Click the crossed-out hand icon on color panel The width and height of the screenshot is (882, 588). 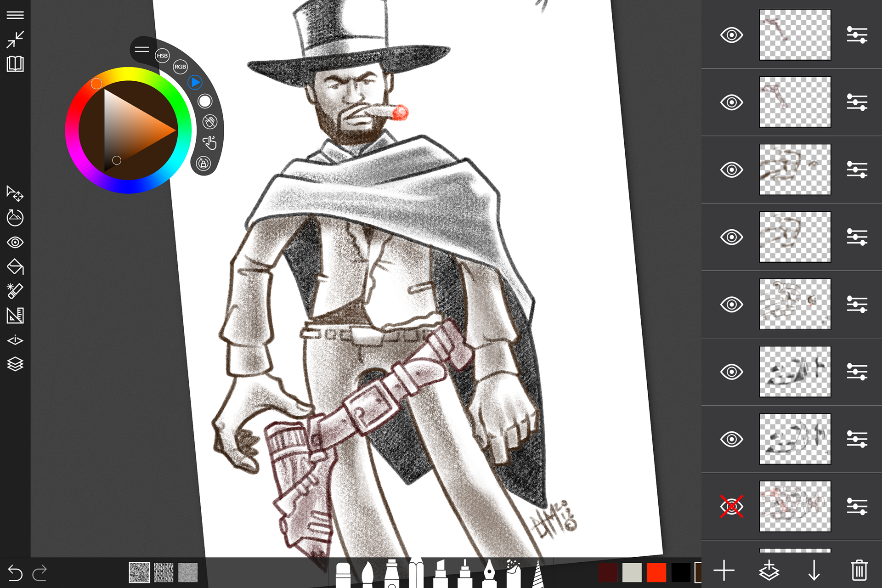click(x=210, y=122)
